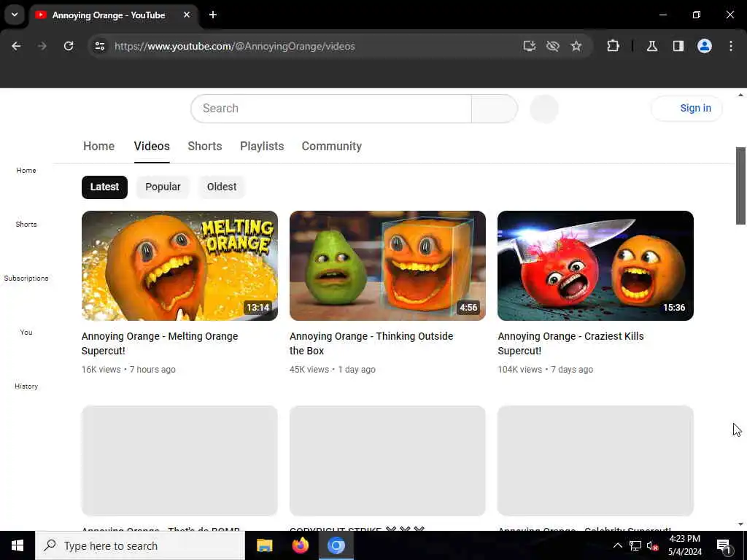Open File Explorer from the taskbar
The width and height of the screenshot is (747, 560).
click(x=264, y=545)
